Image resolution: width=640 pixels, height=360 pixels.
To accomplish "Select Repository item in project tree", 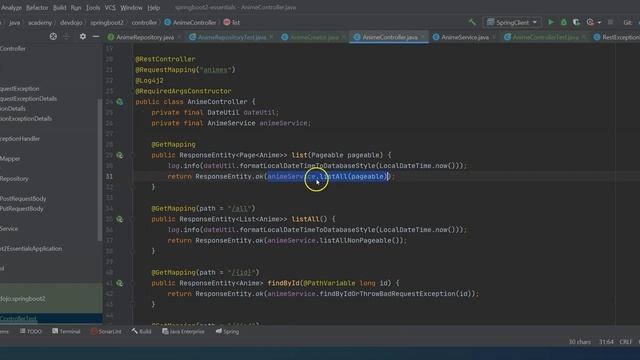I will [x=14, y=179].
